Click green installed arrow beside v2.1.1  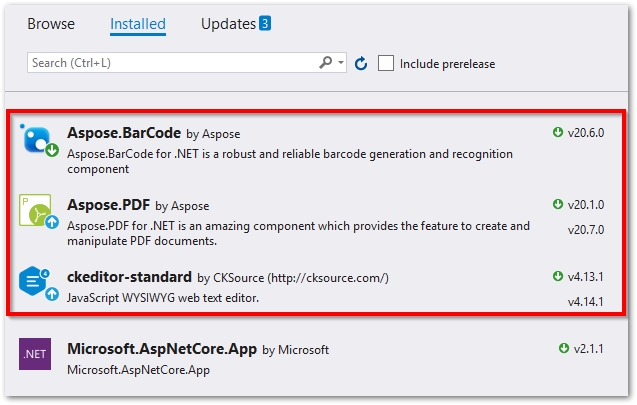tap(565, 349)
